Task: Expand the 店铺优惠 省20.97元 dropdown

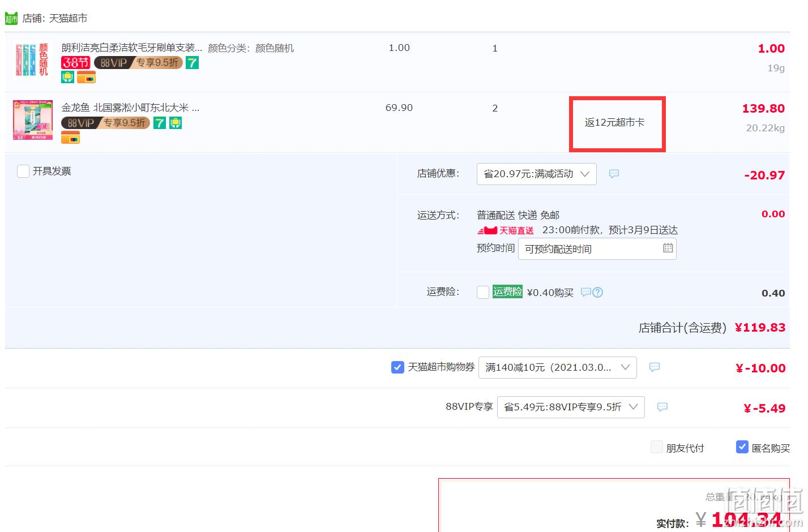Action: click(536, 174)
